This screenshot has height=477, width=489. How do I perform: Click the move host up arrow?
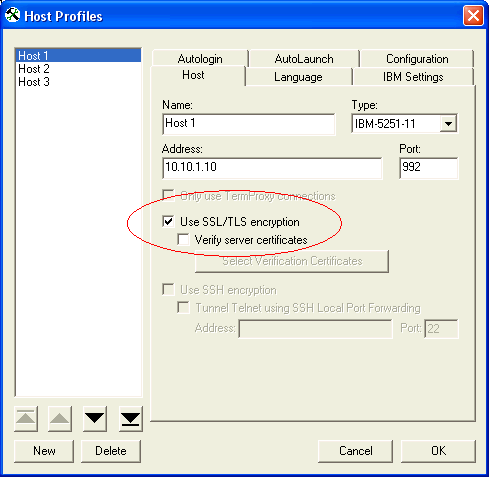click(x=60, y=419)
